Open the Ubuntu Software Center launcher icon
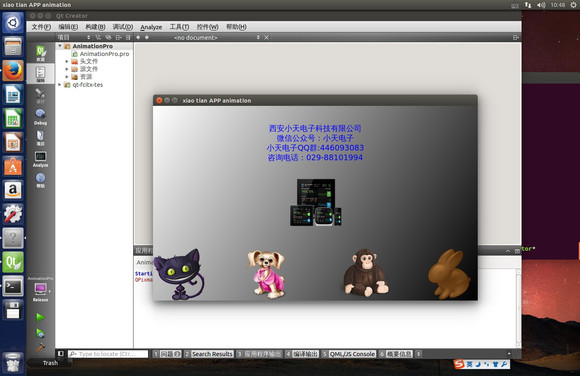The image size is (580, 376). coord(13,167)
